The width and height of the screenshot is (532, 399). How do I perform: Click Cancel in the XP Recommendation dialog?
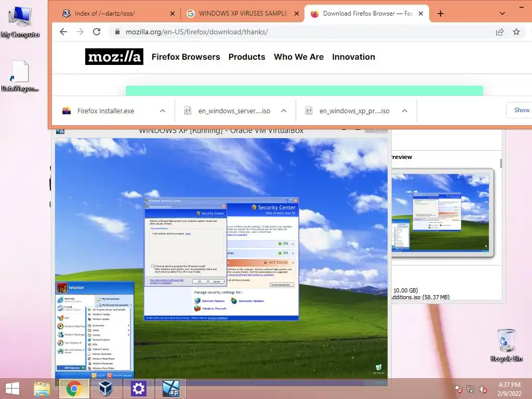point(216,281)
